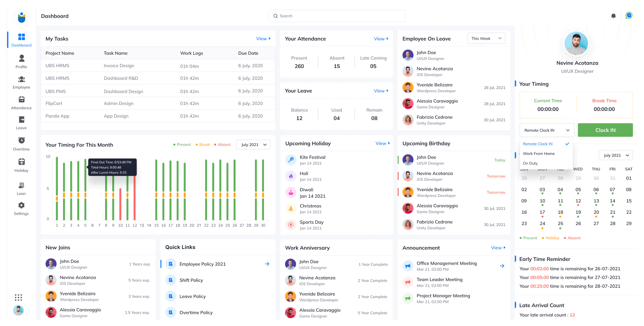Open the Loan section from the sidebar

tap(21, 188)
